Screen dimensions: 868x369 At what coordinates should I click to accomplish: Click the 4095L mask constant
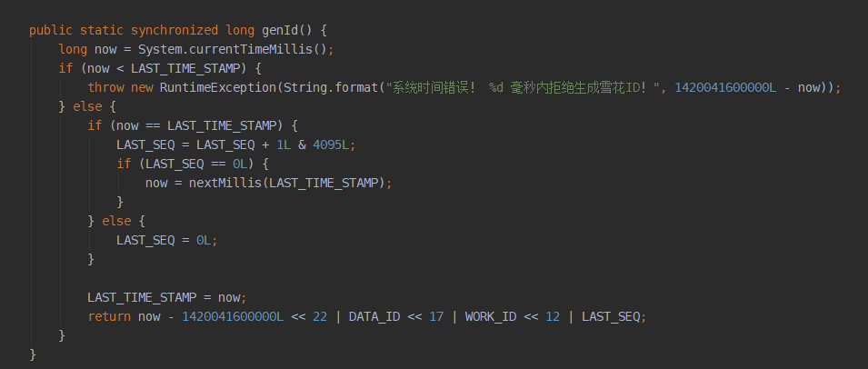[332, 145]
